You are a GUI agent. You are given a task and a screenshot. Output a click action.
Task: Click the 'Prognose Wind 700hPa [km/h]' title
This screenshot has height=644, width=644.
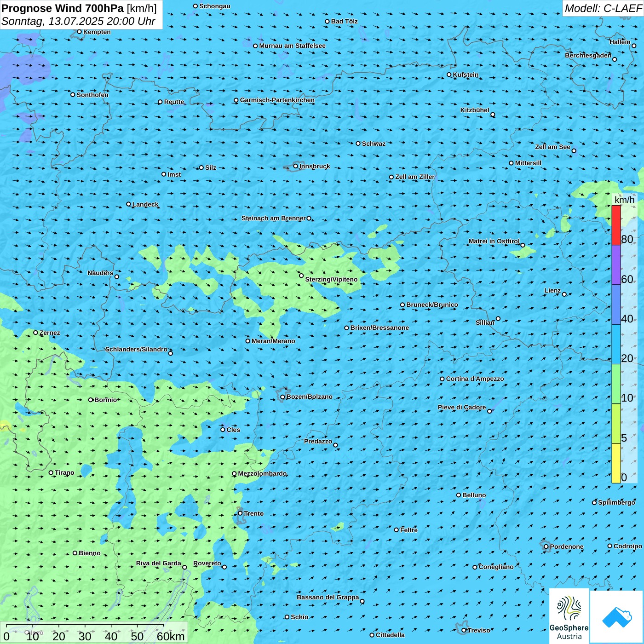click(79, 8)
